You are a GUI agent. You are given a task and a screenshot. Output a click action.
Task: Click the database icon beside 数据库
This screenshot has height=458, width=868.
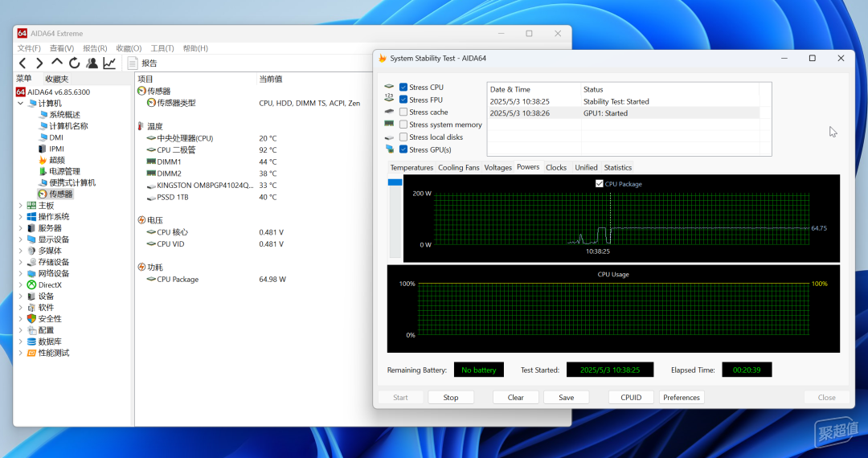tap(31, 341)
